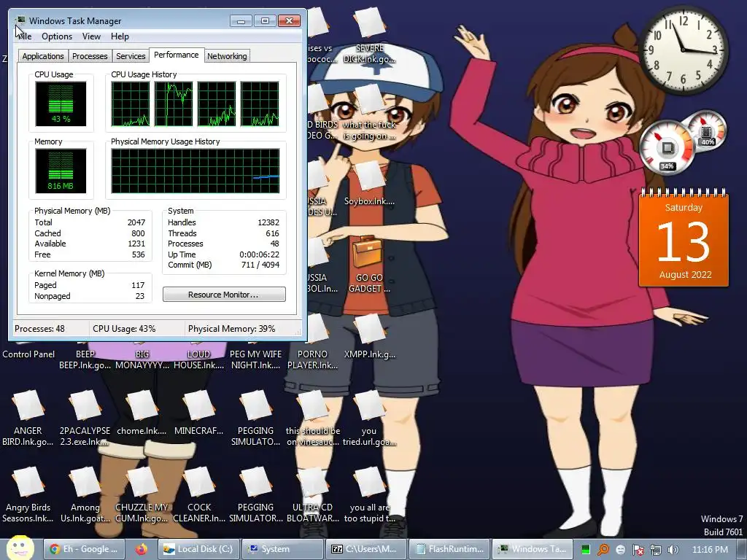Click the analog clock desktop gadget
Viewport: 747px width, 560px height.
click(x=683, y=50)
